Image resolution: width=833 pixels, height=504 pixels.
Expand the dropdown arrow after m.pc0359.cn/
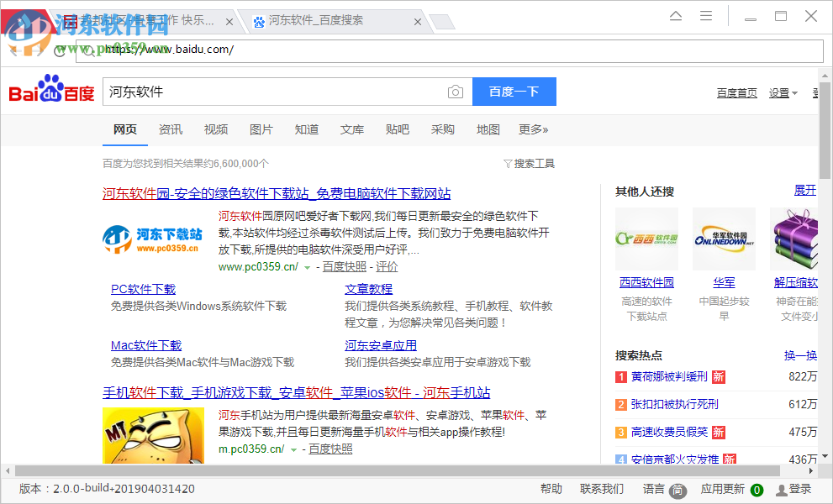click(x=293, y=450)
